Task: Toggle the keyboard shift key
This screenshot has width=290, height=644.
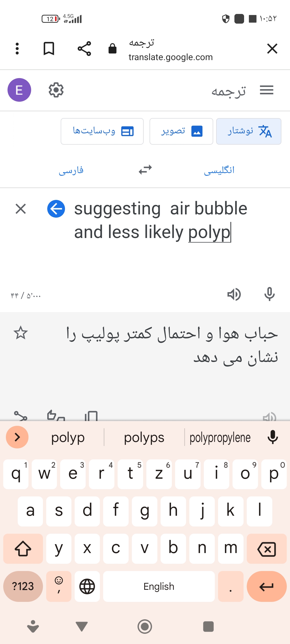Action: pos(23,548)
